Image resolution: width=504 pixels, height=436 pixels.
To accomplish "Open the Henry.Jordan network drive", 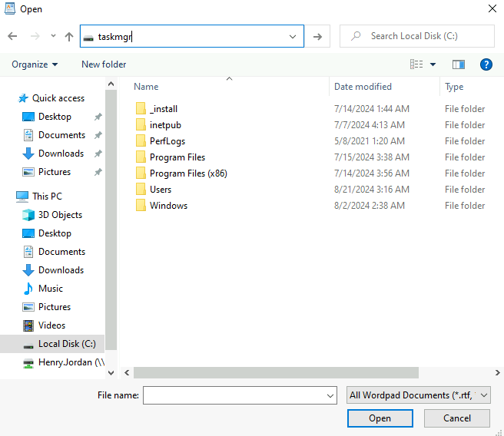I will pos(64,362).
